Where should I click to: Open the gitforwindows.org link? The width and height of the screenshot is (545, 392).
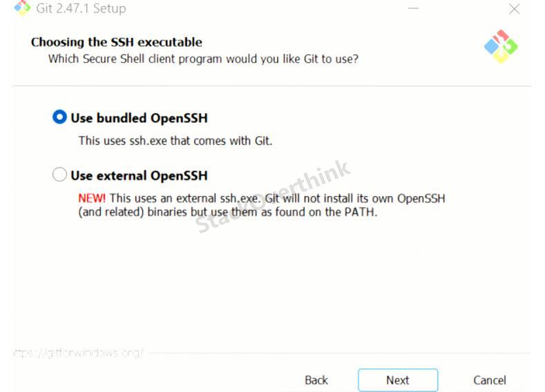point(79,353)
